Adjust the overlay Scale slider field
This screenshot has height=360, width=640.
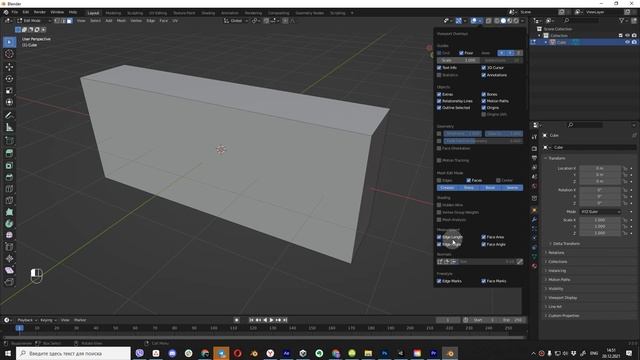click(458, 60)
